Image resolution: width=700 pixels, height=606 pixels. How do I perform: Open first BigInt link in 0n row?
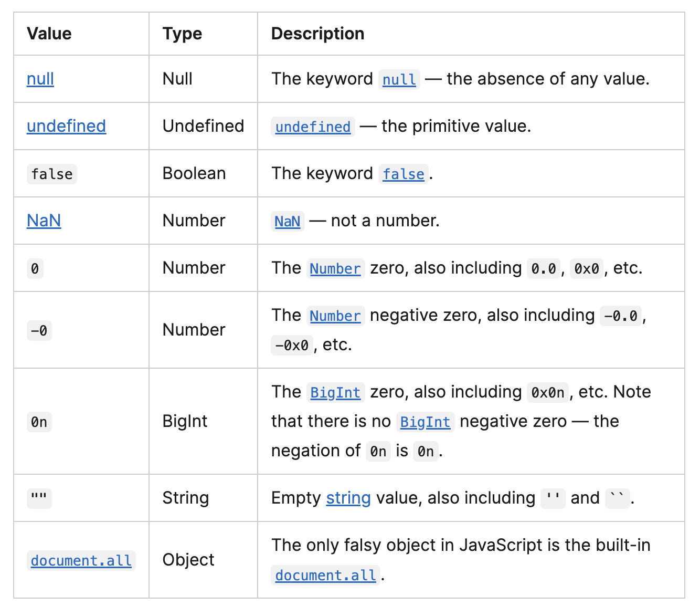(x=335, y=392)
